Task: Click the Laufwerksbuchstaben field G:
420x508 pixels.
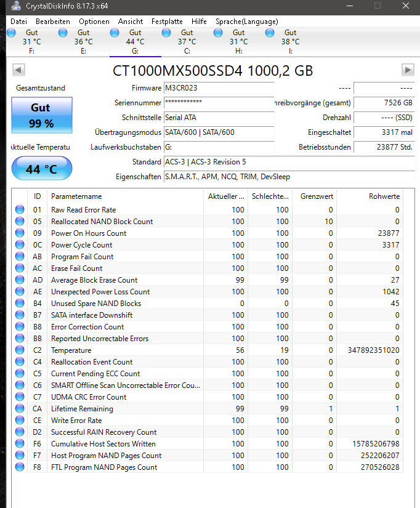Action: coord(219,147)
